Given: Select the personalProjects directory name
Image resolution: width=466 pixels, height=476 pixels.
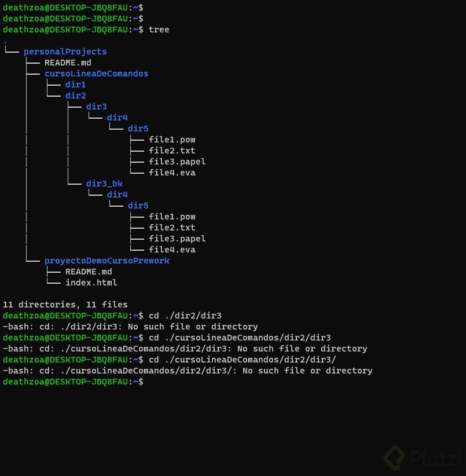Looking at the screenshot, I should 65,52.
